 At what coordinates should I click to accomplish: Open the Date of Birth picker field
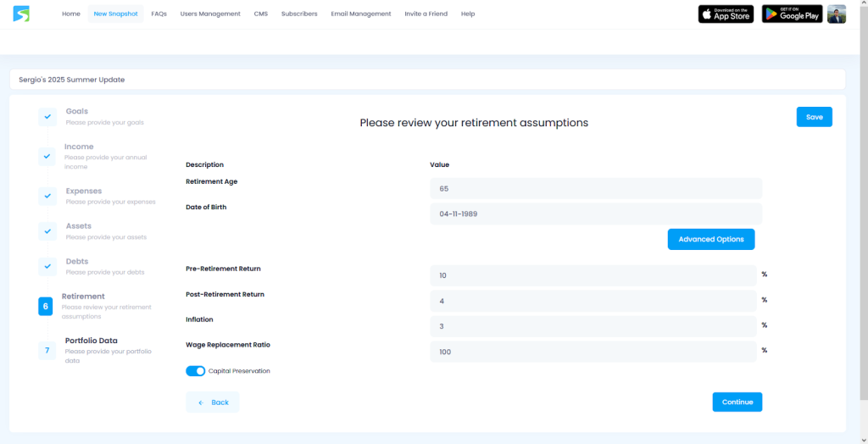[595, 214]
